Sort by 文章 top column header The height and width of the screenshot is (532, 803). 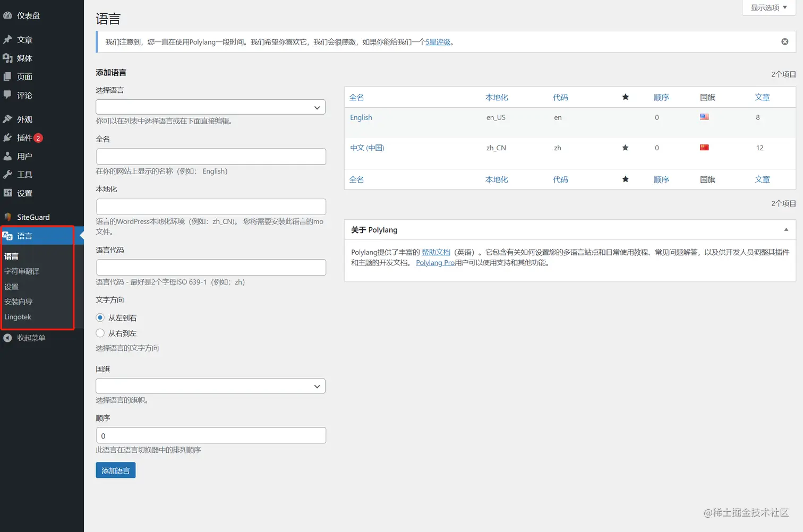(762, 97)
